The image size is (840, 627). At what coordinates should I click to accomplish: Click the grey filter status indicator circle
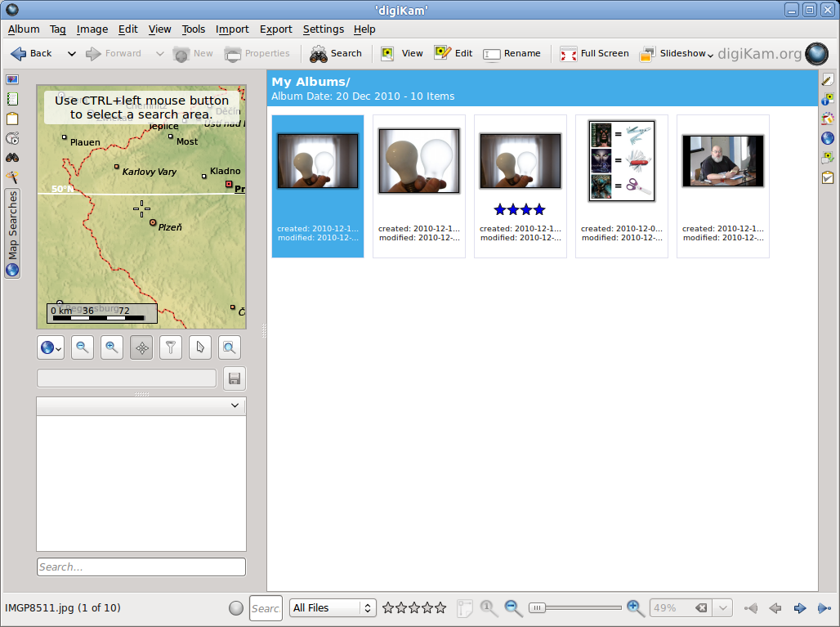point(235,608)
